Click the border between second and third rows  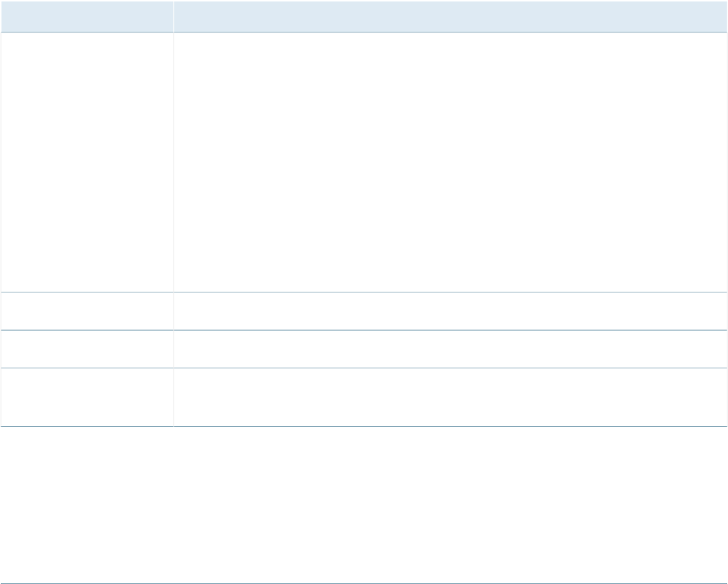pos(364,330)
